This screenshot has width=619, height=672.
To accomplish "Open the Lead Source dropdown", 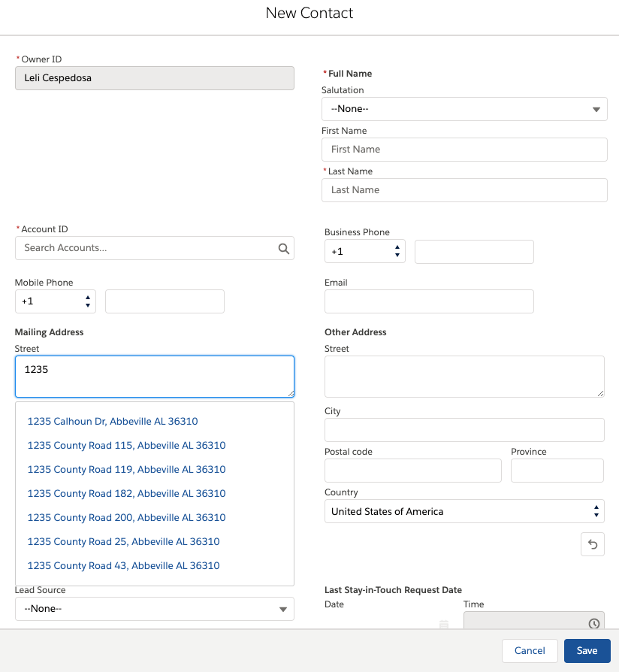I will tap(155, 609).
